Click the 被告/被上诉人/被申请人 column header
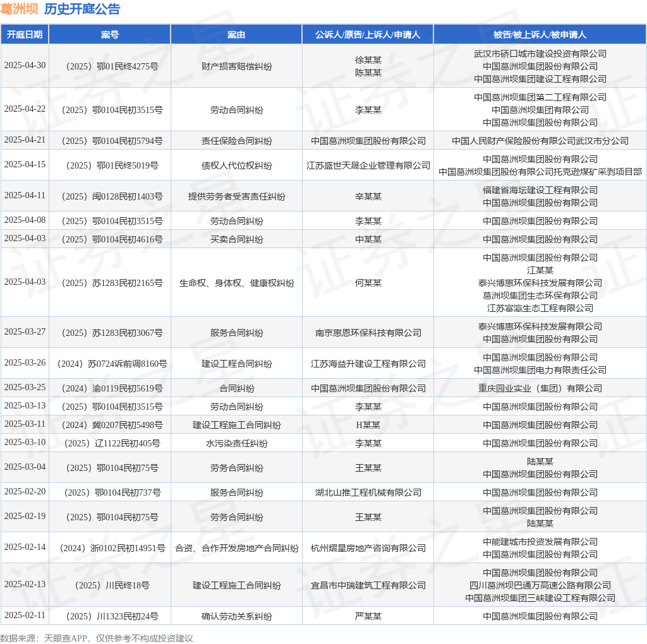Viewport: 647px width, 644px height. point(540,35)
